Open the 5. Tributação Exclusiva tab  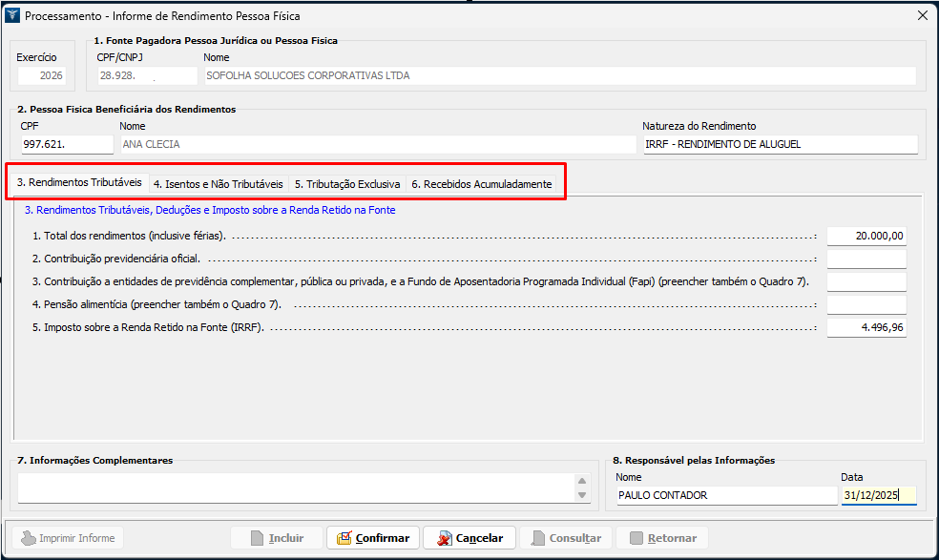pos(346,183)
